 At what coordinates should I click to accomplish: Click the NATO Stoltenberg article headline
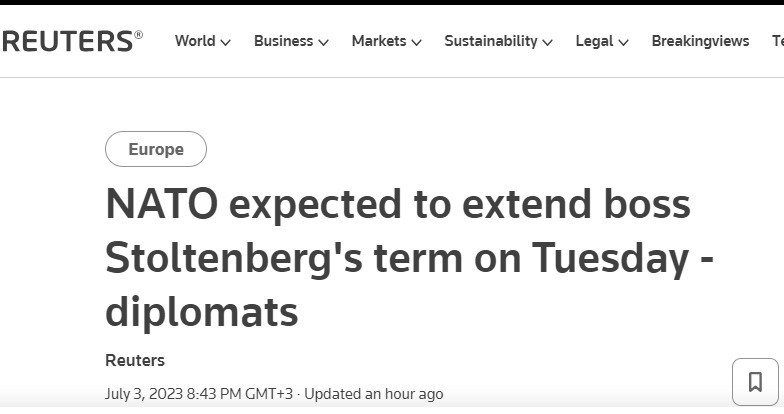400,258
